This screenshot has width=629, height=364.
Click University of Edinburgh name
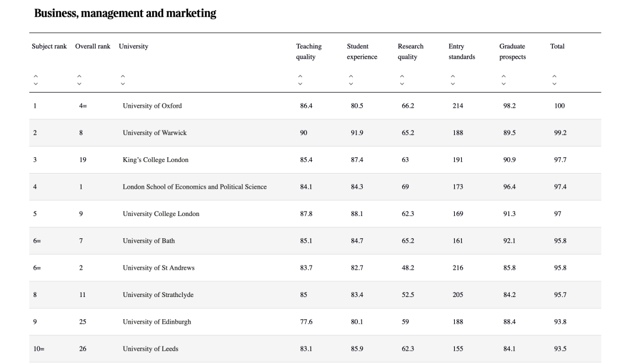click(x=157, y=321)
